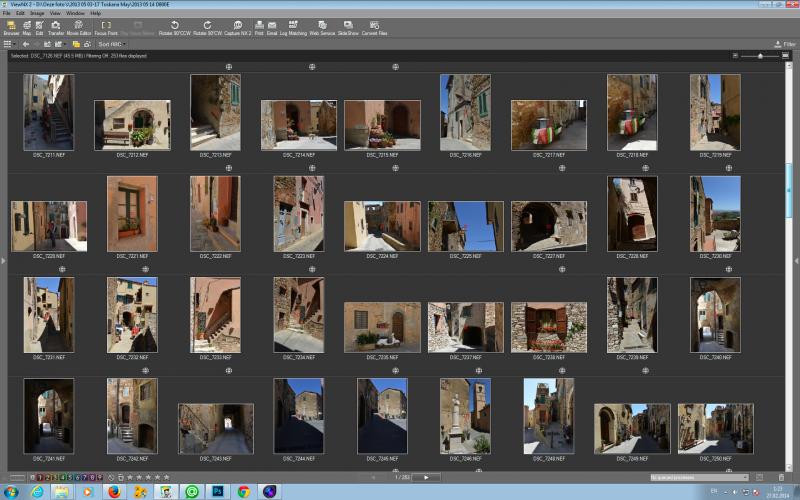Open the Browser workspace
This screenshot has width=800, height=500.
pos(11,28)
